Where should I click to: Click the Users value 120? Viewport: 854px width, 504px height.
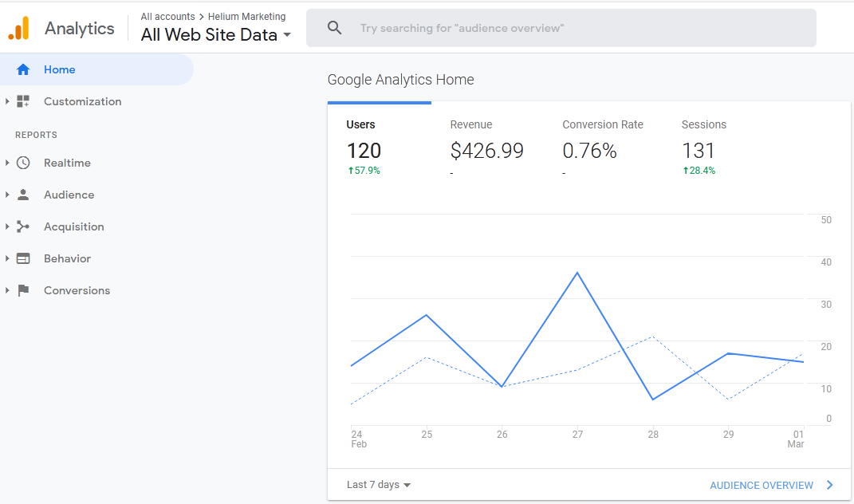364,151
